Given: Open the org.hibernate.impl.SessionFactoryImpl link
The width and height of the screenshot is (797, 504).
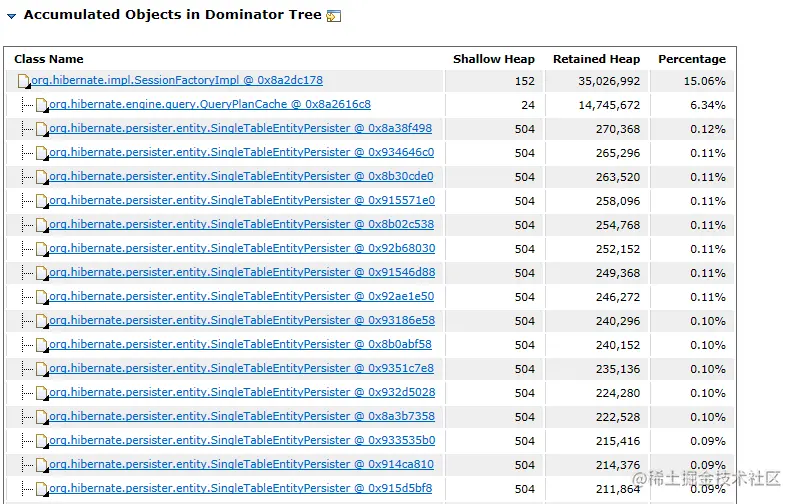Looking at the screenshot, I should 177,80.
